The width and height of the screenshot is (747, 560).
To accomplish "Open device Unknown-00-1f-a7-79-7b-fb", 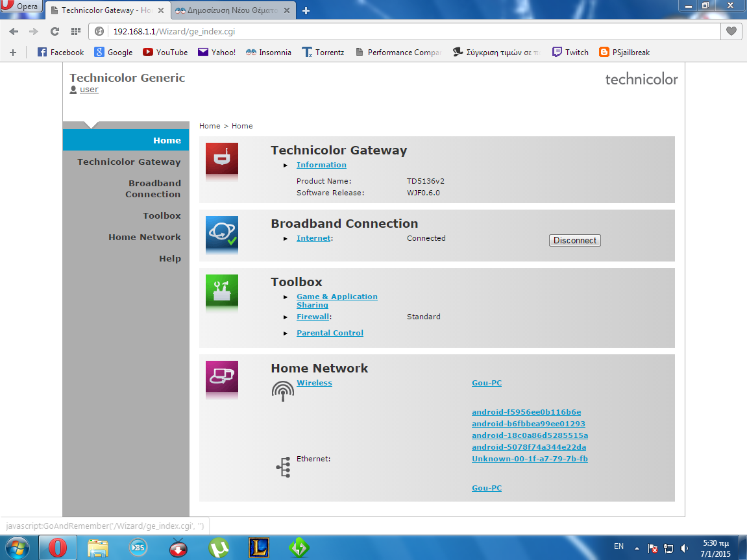I will pos(530,459).
